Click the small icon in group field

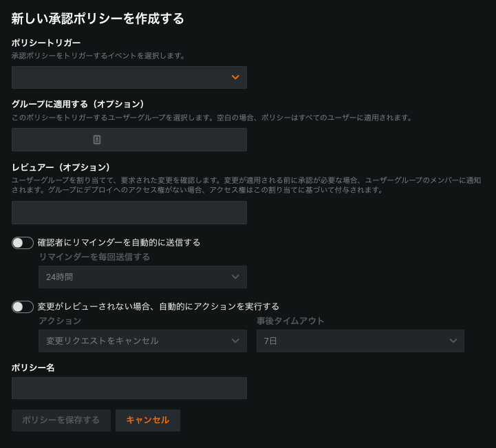[97, 140]
